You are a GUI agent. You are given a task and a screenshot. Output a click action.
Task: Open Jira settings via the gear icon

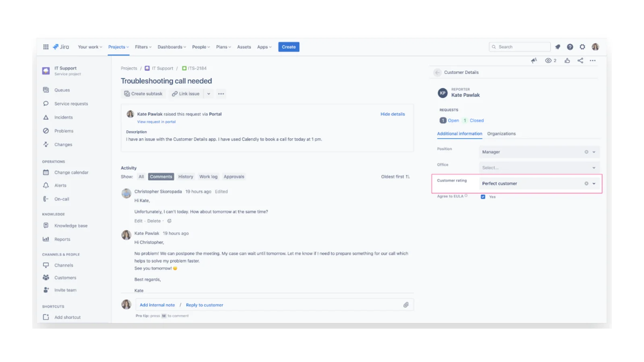point(582,47)
